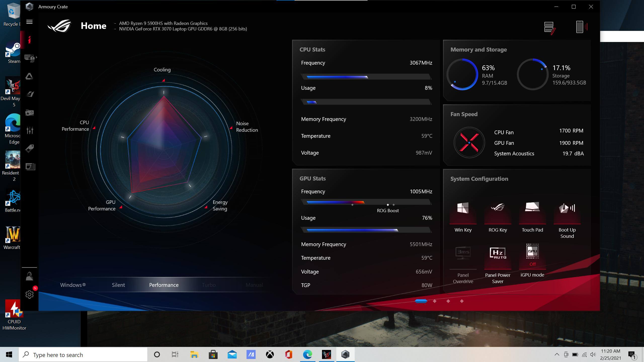
Task: Open the hamburger menu in sidebar
Action: tap(29, 22)
